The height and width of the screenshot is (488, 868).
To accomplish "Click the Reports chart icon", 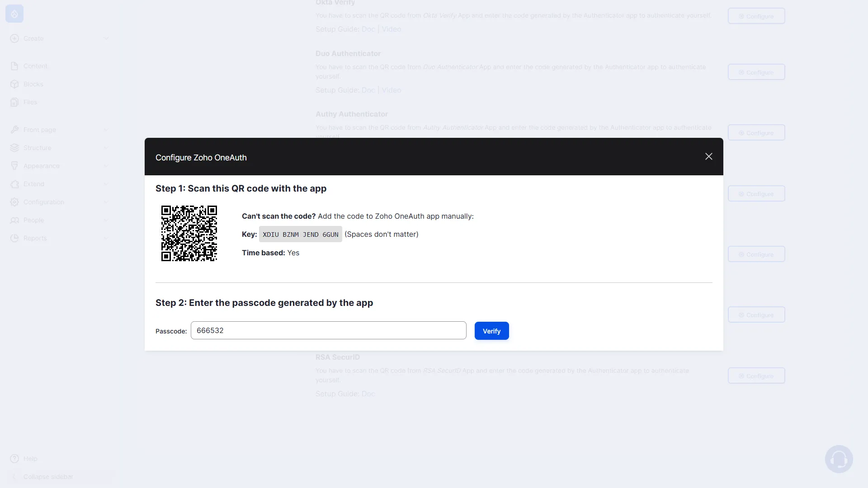I will 14,238.
